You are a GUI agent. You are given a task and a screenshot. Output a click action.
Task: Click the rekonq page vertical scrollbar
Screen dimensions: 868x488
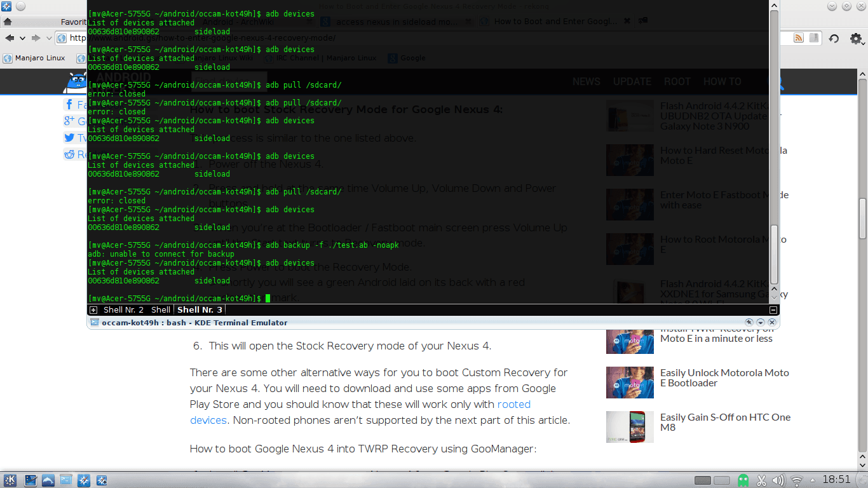point(862,219)
